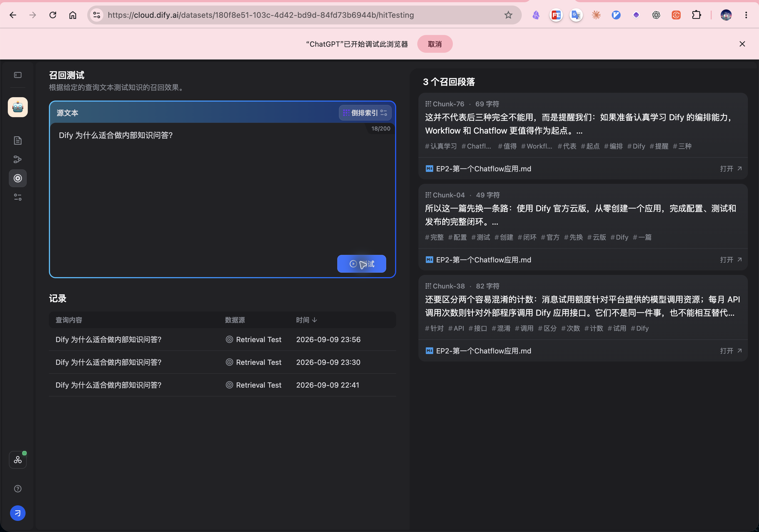Go back with browser back arrow
The height and width of the screenshot is (532, 759).
(13, 15)
